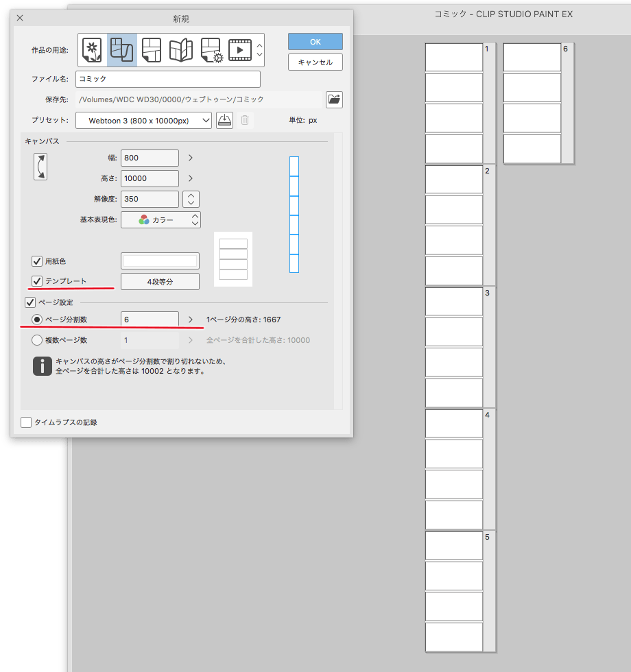Select the illustration project type icon
This screenshot has height=672, width=631.
[x=93, y=49]
